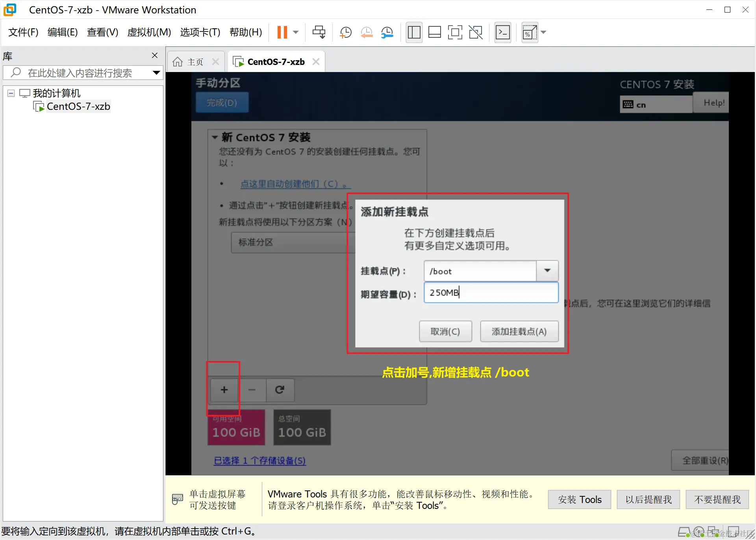Select CentOS-7-xzb in the library tree

pos(78,106)
